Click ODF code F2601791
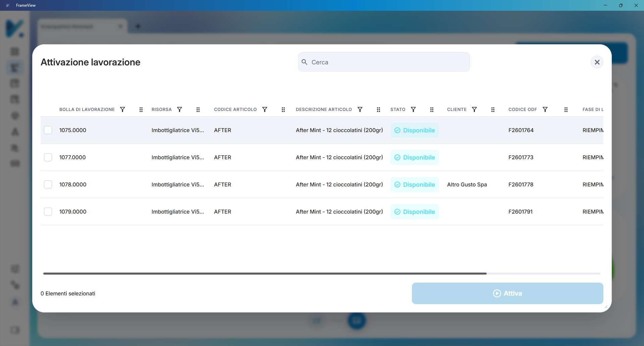 click(x=521, y=212)
